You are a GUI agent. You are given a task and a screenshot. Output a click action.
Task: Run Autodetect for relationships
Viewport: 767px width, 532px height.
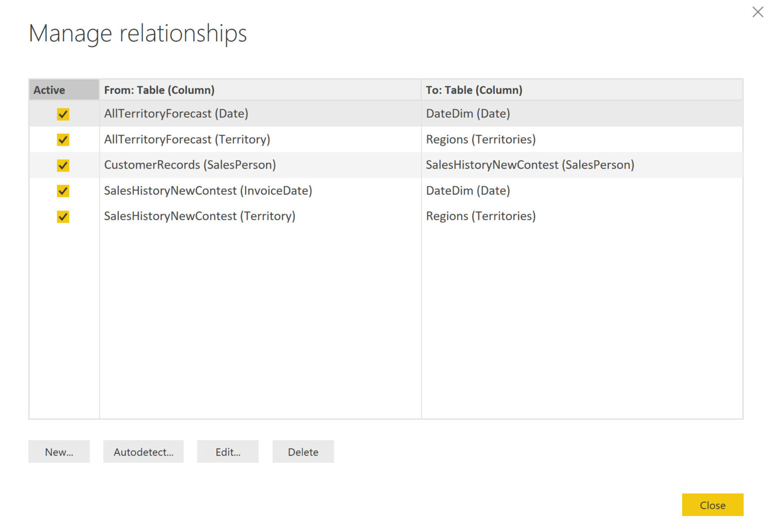[x=143, y=452]
